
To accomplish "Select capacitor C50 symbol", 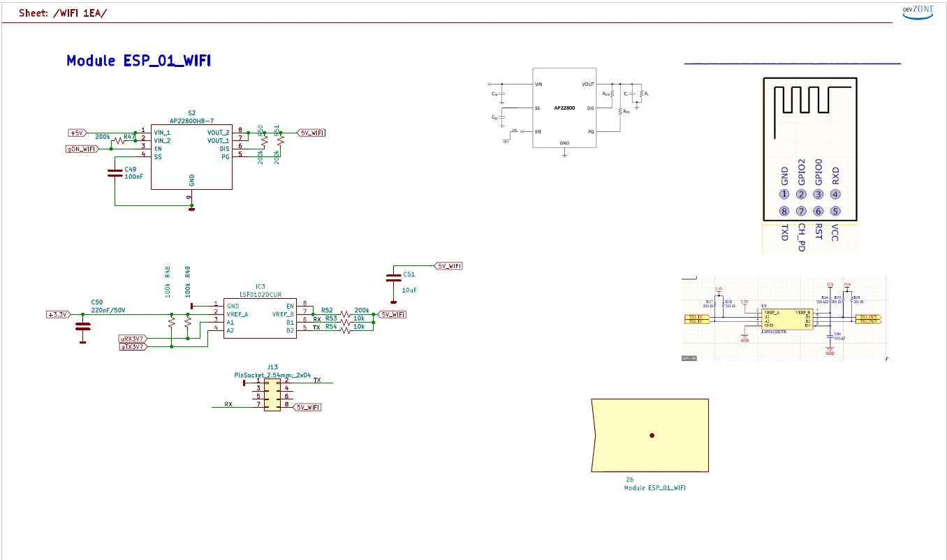I will point(83,327).
